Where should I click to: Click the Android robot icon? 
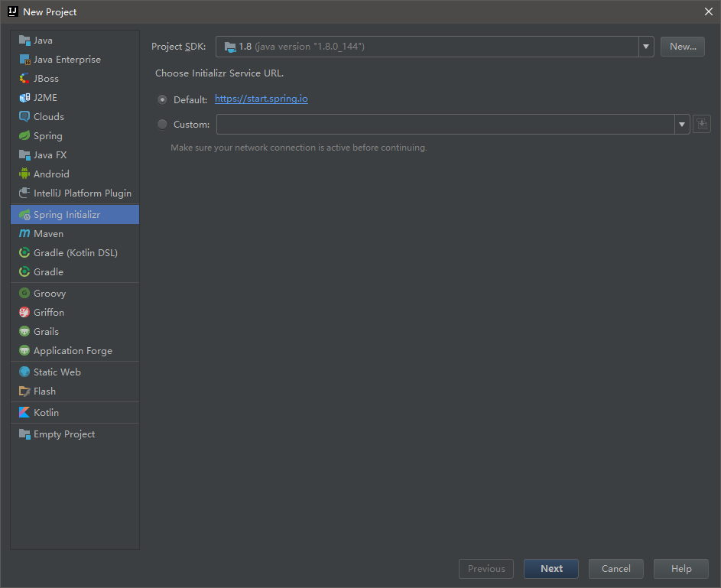click(x=24, y=174)
